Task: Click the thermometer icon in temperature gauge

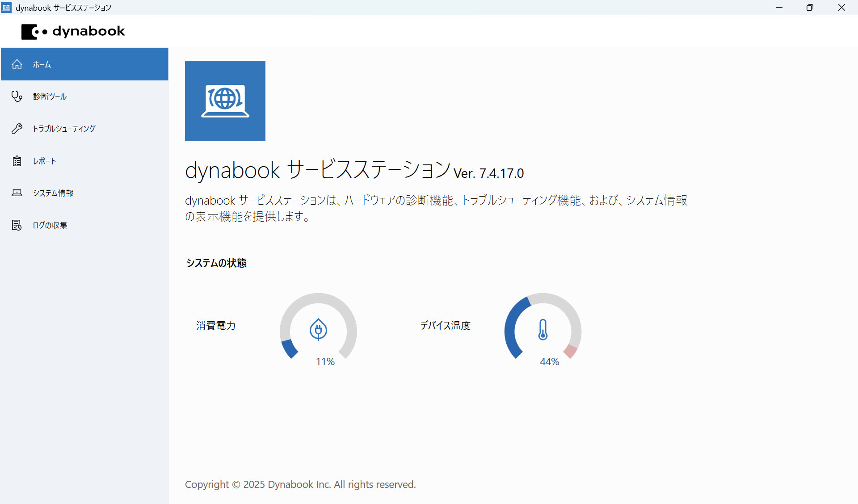Action: (543, 330)
